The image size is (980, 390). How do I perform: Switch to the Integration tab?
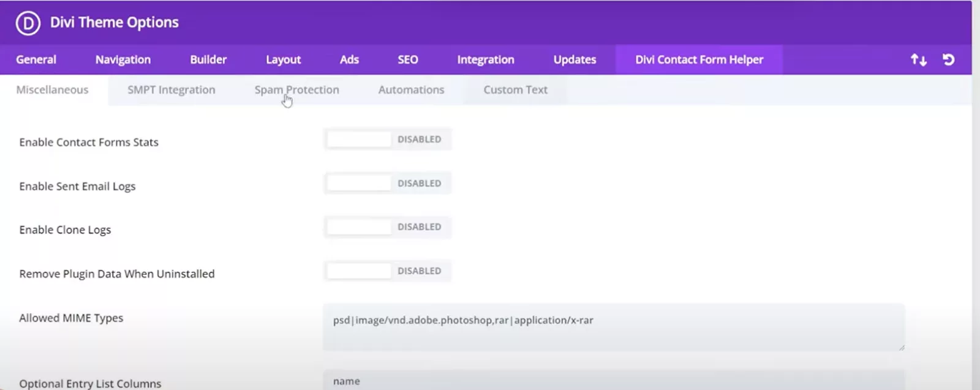coord(486,59)
